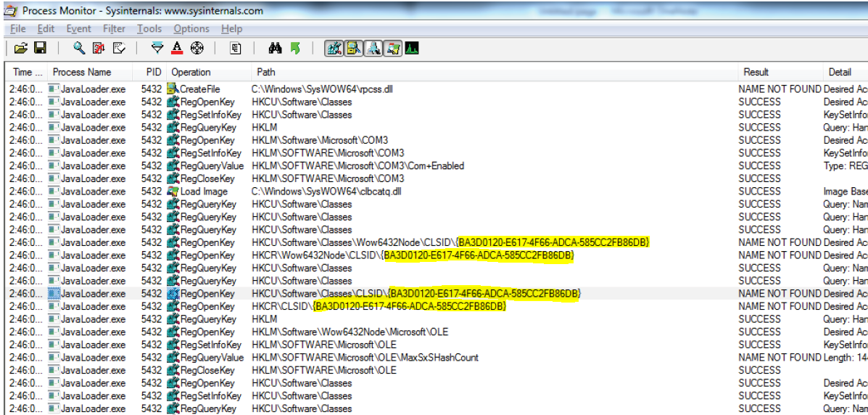Toggle Show Registry Activity button
The width and height of the screenshot is (868, 415).
pos(334,49)
